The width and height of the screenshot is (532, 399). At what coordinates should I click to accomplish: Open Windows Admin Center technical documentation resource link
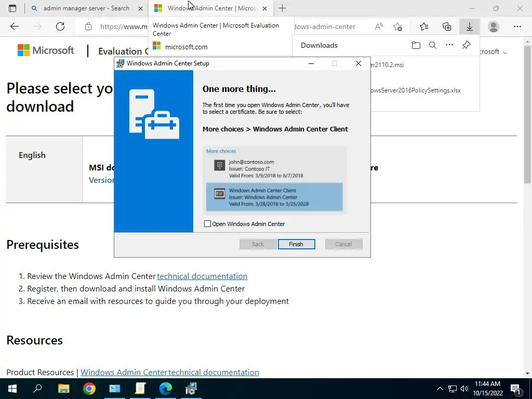(170, 372)
